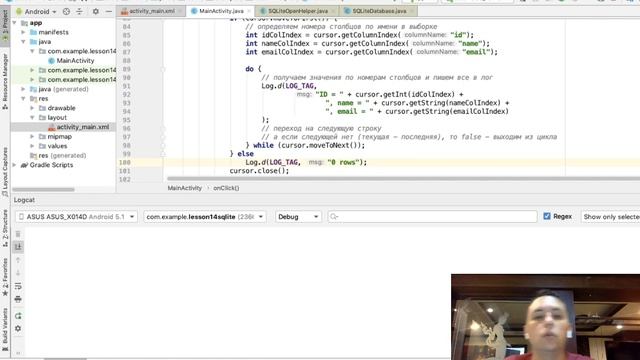The height and width of the screenshot is (360, 640).
Task: Click the MainActivity breadcrumb below the editor
Action: (x=184, y=188)
